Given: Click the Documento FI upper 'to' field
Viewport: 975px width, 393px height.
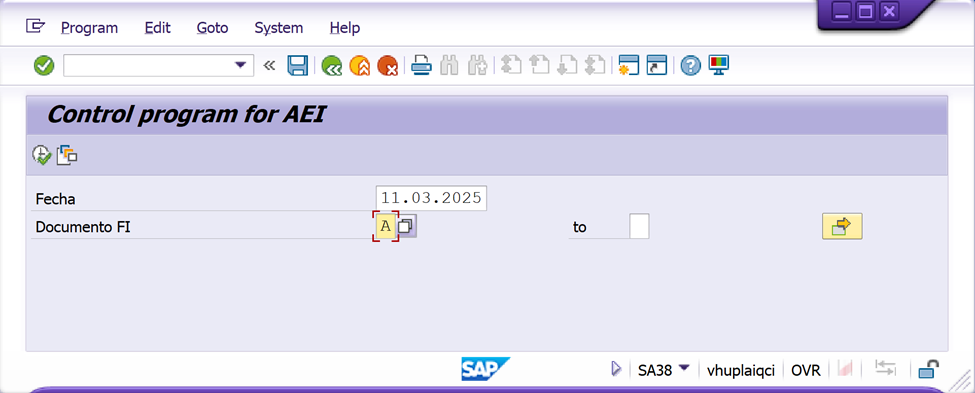Looking at the screenshot, I should [x=639, y=226].
